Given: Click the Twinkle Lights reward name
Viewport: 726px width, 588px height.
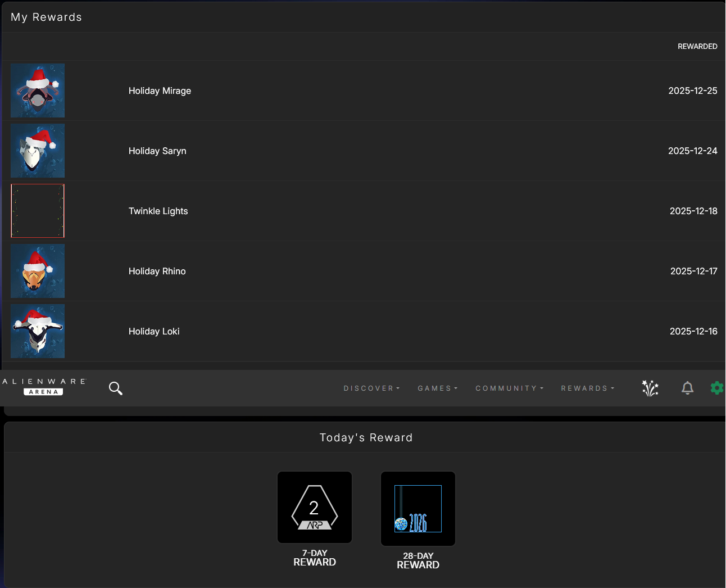Looking at the screenshot, I should click(158, 211).
